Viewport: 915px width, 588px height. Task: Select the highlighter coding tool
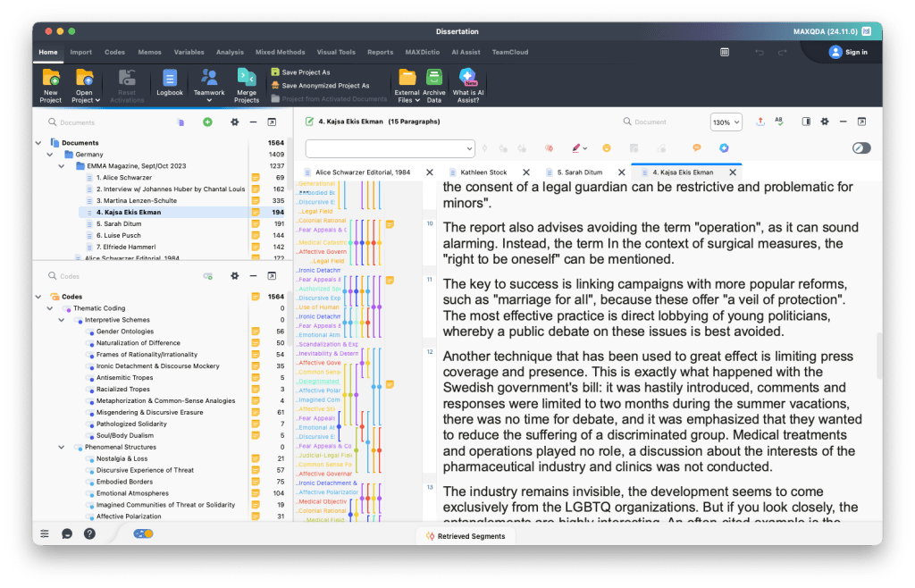(x=577, y=148)
